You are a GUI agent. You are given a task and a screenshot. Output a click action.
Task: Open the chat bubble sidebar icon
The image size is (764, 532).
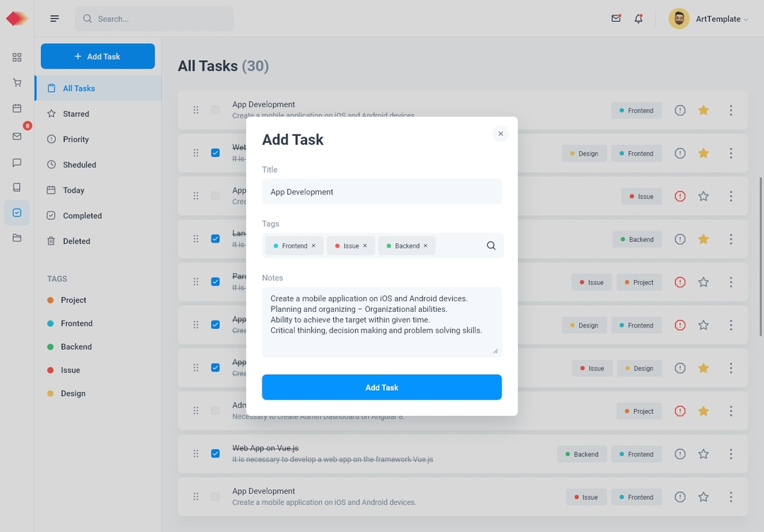[17, 163]
